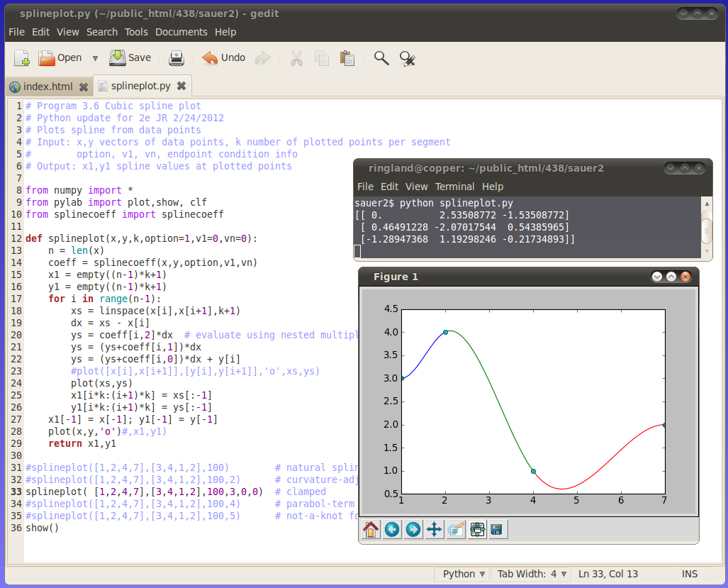The height and width of the screenshot is (588, 728).
Task: Click Ln 33, Col 13 status entry
Action: (x=607, y=574)
